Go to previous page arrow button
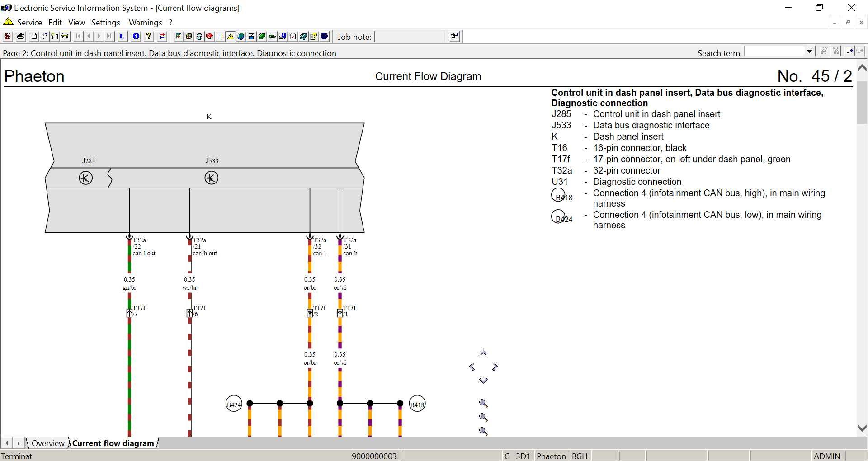Screen dimensions: 868x461 [x=89, y=36]
